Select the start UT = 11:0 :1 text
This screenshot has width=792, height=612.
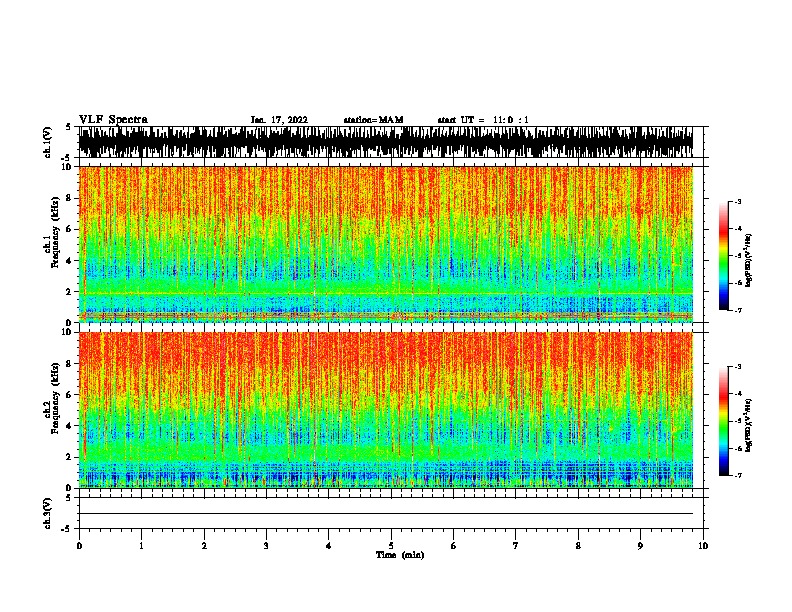pyautogui.click(x=483, y=120)
